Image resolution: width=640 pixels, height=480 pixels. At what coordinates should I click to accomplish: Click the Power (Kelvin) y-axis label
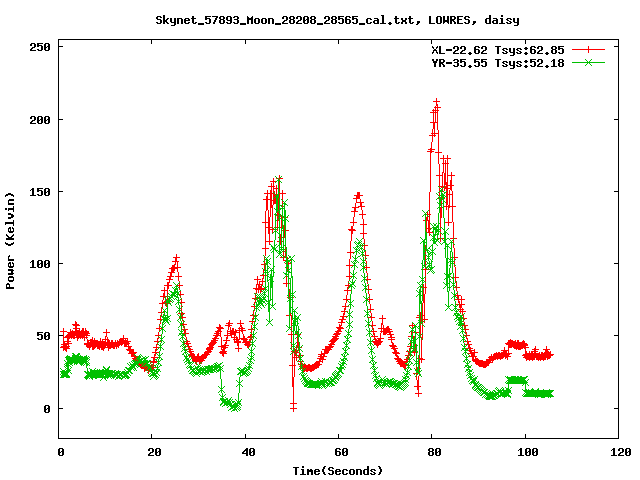tap(10, 241)
